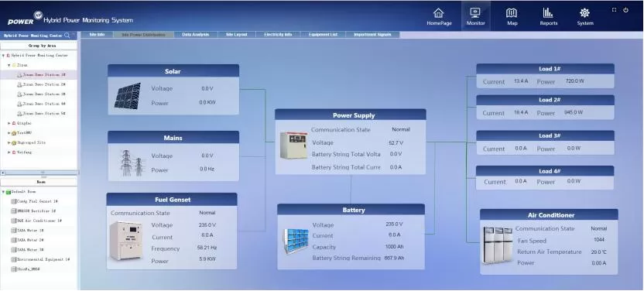Expand the Weifang area node
The image size is (644, 291).
(9, 152)
